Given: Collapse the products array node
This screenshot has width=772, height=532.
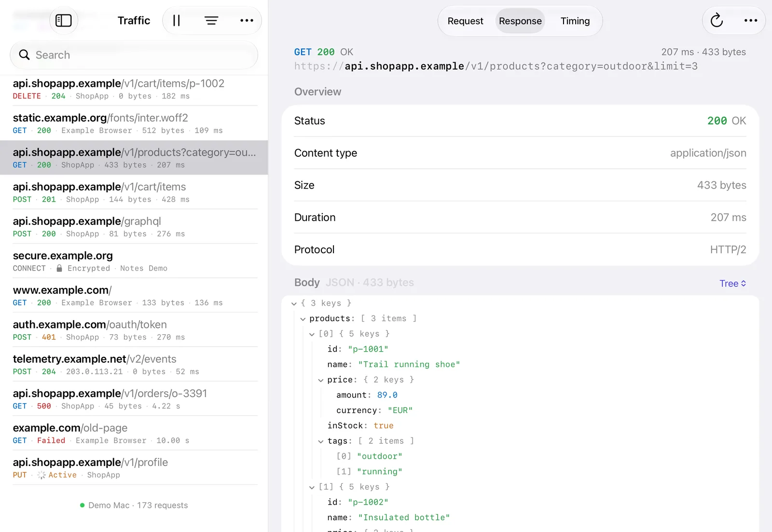Looking at the screenshot, I should point(303,319).
